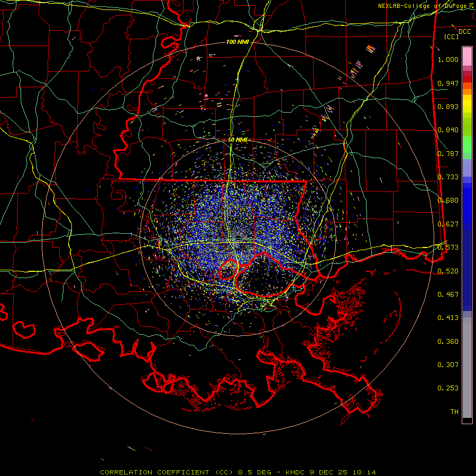Click the 0.733 legend value
The image size is (476, 476).
pyautogui.click(x=448, y=177)
